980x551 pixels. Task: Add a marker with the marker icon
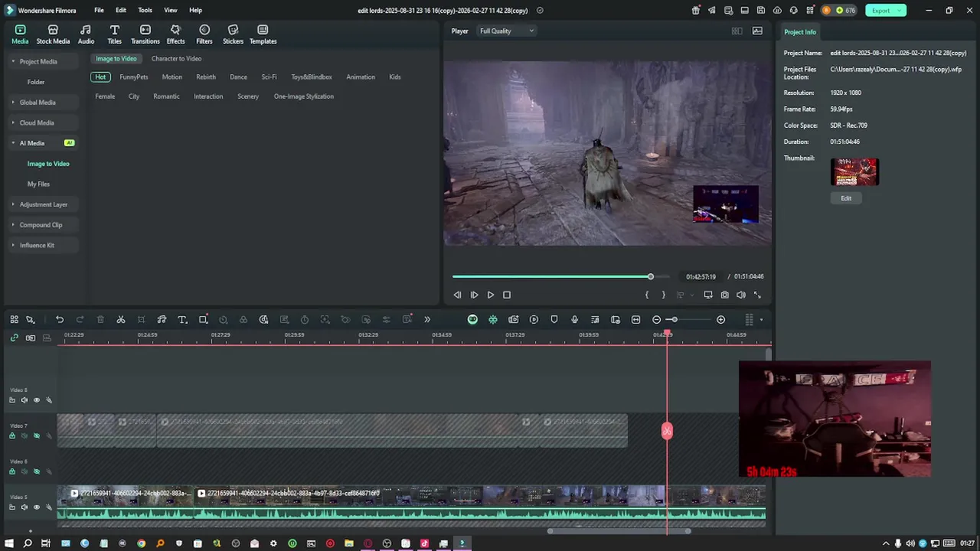(554, 319)
